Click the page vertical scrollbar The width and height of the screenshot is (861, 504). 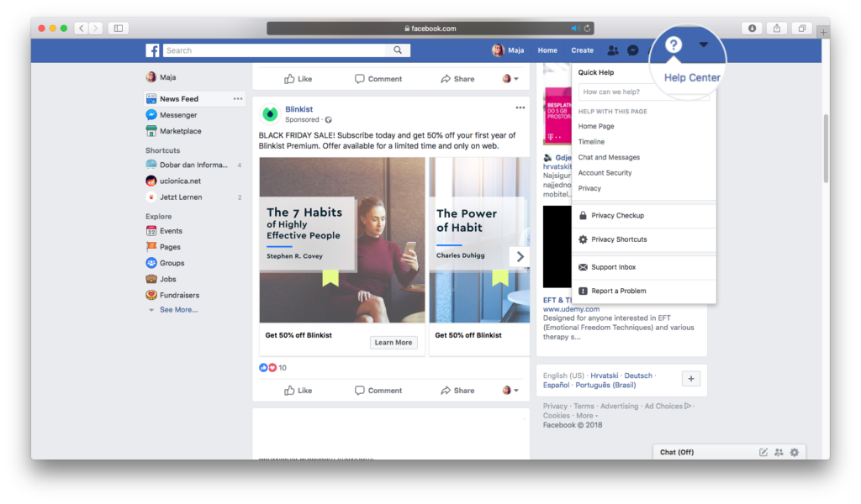pyautogui.click(x=825, y=151)
